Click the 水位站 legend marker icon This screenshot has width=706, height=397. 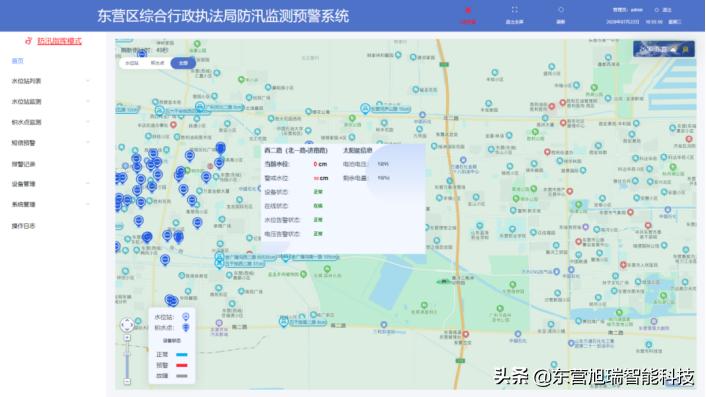pos(186,317)
